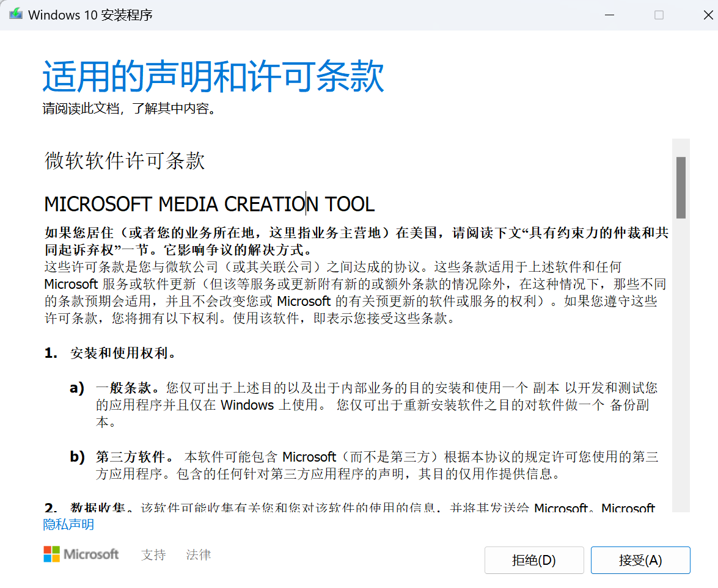Click the heading 适用的声明和许可条款
The width and height of the screenshot is (718, 588).
click(213, 76)
